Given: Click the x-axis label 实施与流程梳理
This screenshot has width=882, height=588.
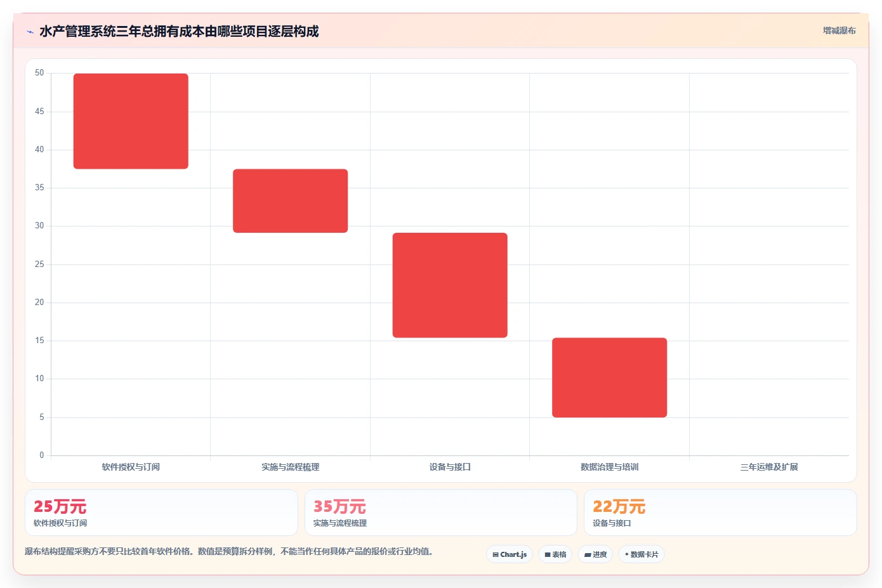Looking at the screenshot, I should click(x=291, y=467).
